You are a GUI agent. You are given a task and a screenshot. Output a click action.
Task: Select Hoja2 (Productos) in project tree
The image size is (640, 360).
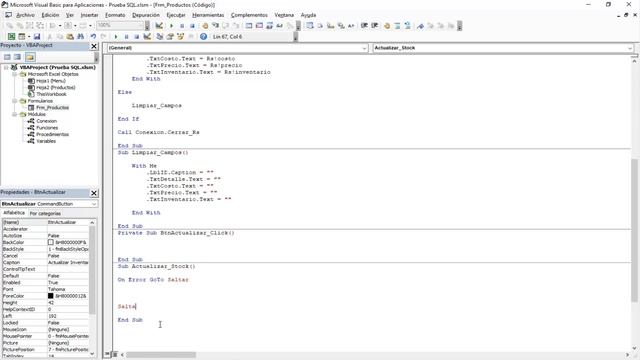point(56,87)
